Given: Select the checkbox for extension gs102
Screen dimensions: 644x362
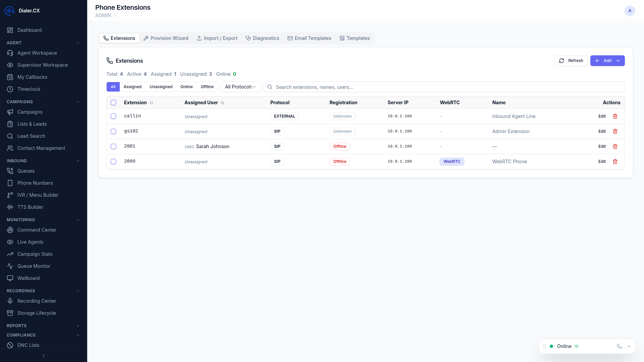Looking at the screenshot, I should click(113, 131).
